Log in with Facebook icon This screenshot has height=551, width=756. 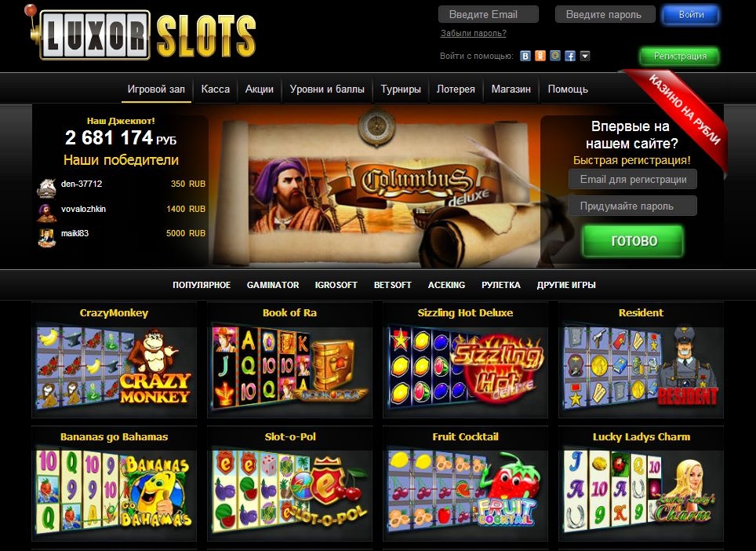[570, 56]
